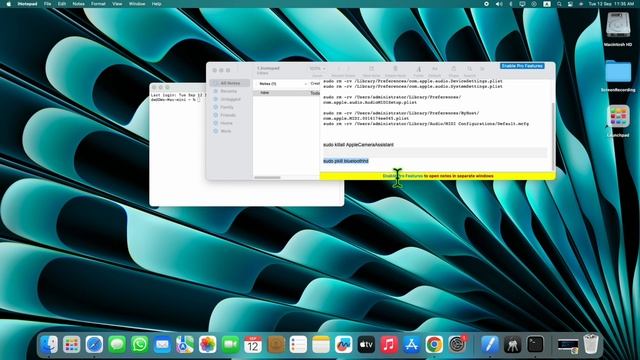Click the sudo killall AppleCameraAssistant line

pyautogui.click(x=358, y=144)
